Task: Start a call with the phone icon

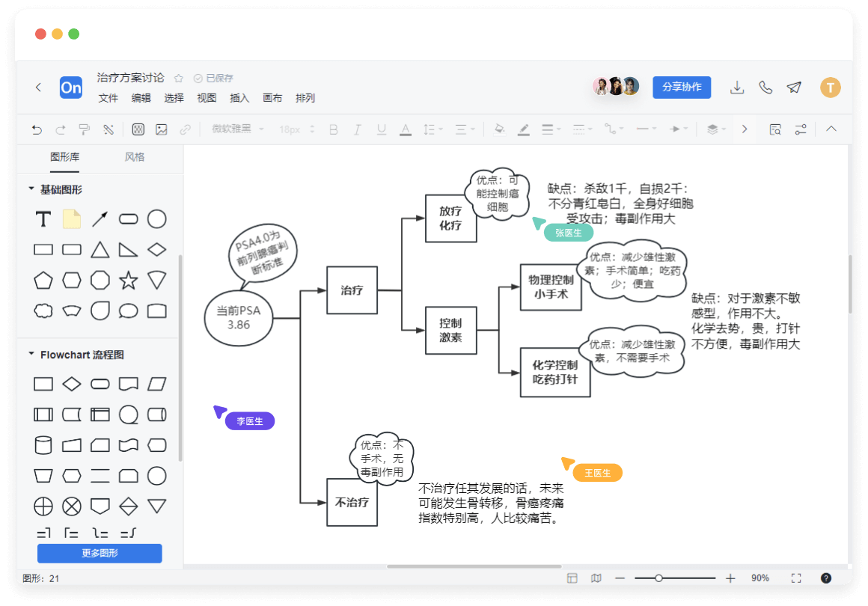Action: 765,88
